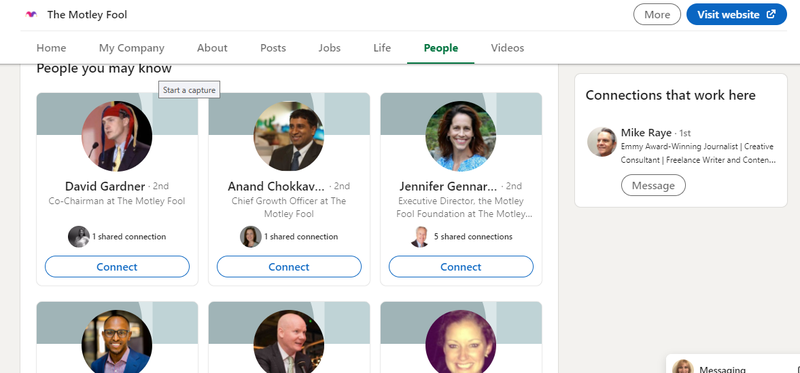This screenshot has width=800, height=373.
Task: Click David Gardner's name
Action: tap(105, 186)
